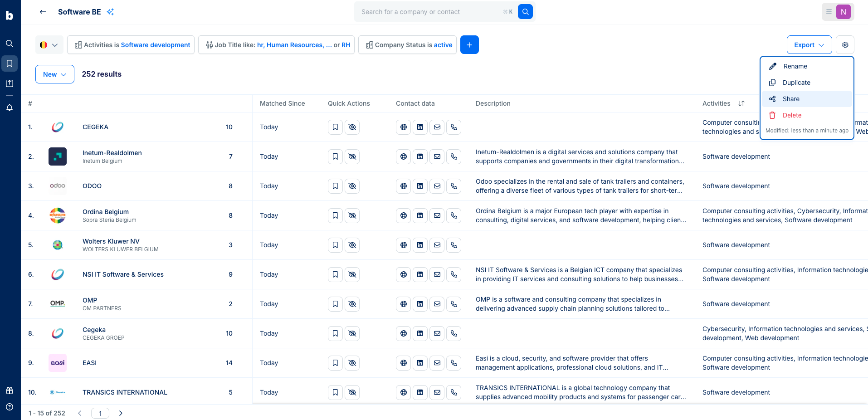868x420 pixels.
Task: Show email for TRANSICS INTERNATIONAL
Action: pyautogui.click(x=437, y=392)
